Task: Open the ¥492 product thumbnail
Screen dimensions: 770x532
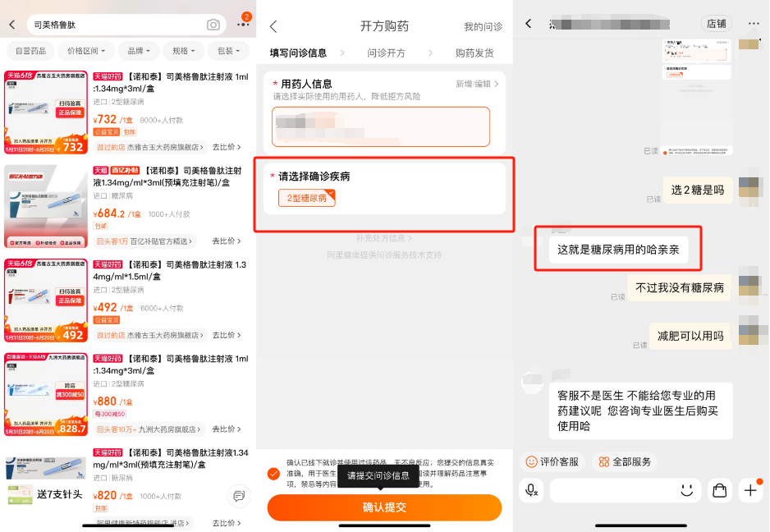Action: [46, 300]
